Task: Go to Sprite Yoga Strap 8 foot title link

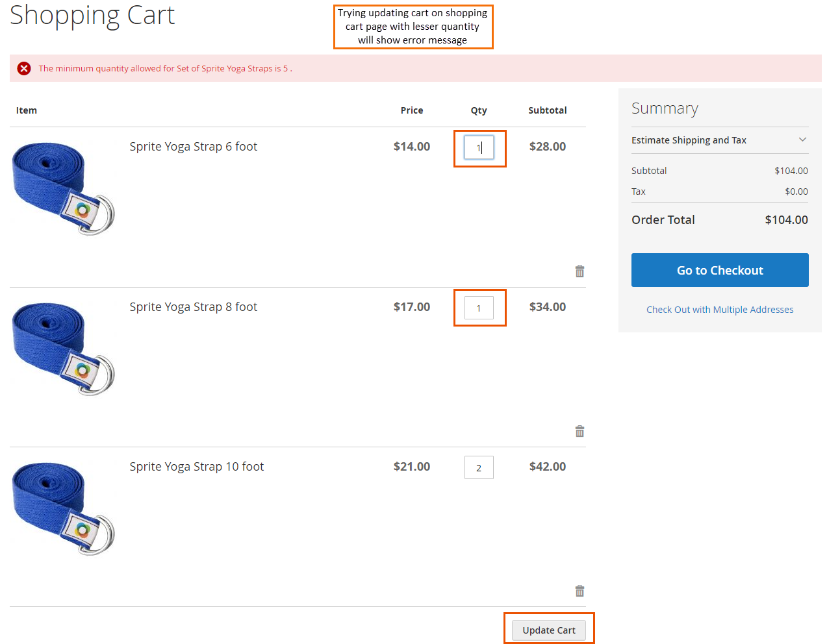Action: [x=193, y=307]
